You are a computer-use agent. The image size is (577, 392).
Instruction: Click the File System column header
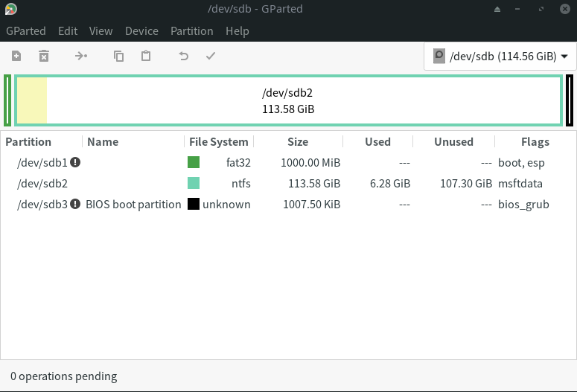coord(218,141)
